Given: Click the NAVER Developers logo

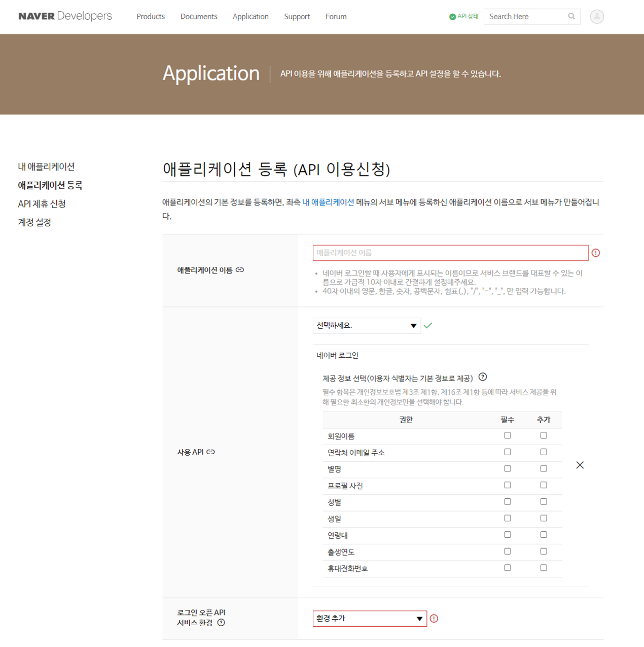Looking at the screenshot, I should [x=65, y=16].
